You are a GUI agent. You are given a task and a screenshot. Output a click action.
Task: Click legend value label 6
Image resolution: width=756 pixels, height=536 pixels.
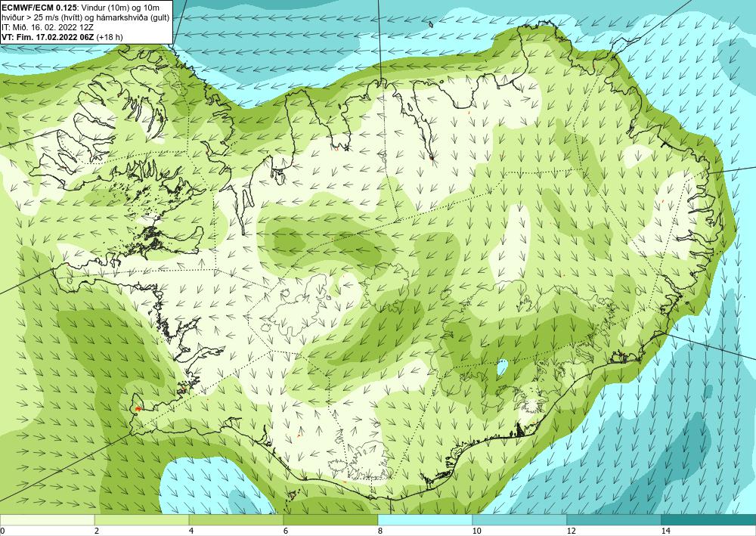point(286,531)
